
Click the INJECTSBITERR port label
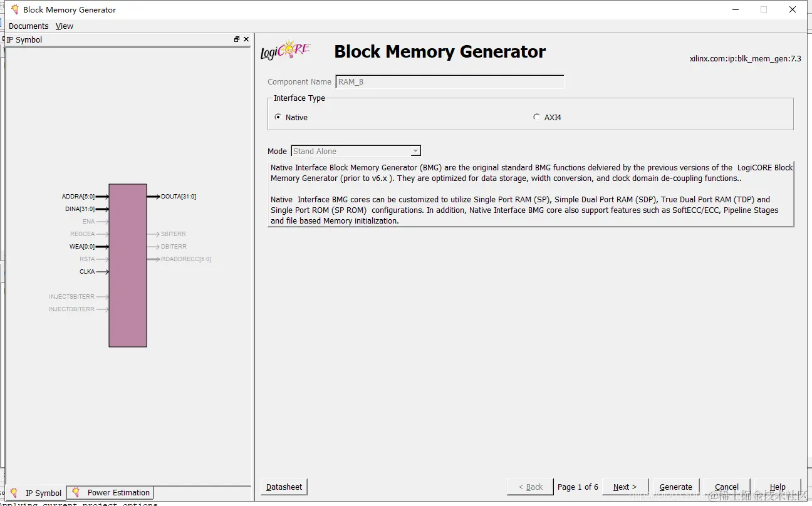click(x=72, y=297)
